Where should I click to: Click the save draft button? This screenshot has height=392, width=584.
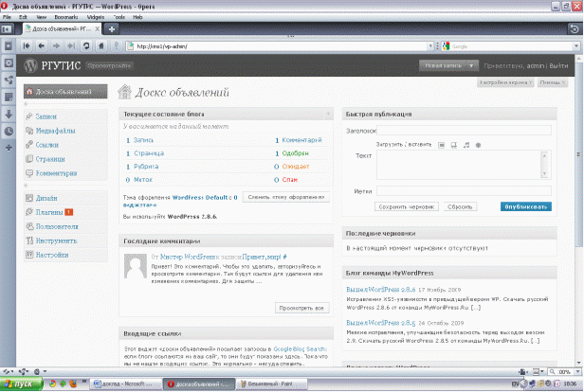click(407, 206)
